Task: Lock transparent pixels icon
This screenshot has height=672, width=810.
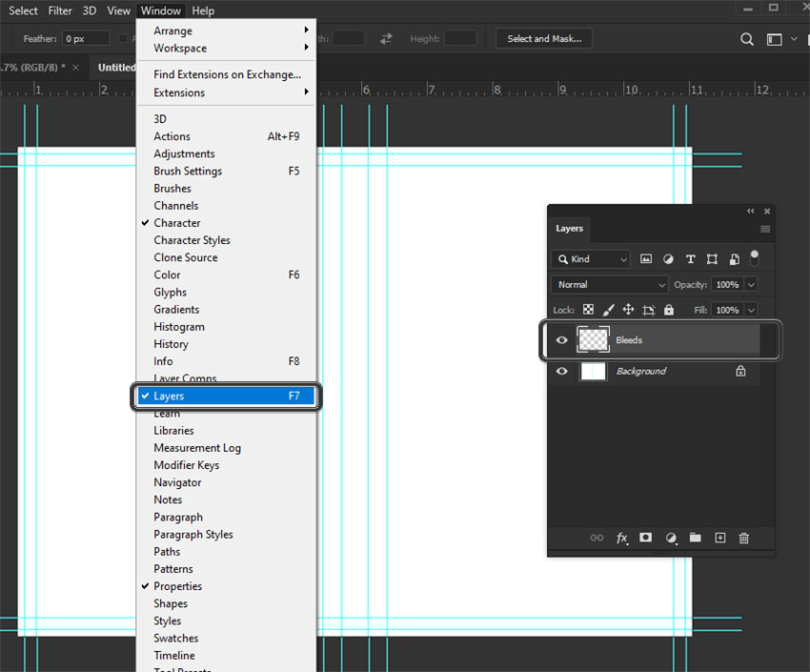Action: click(x=588, y=310)
